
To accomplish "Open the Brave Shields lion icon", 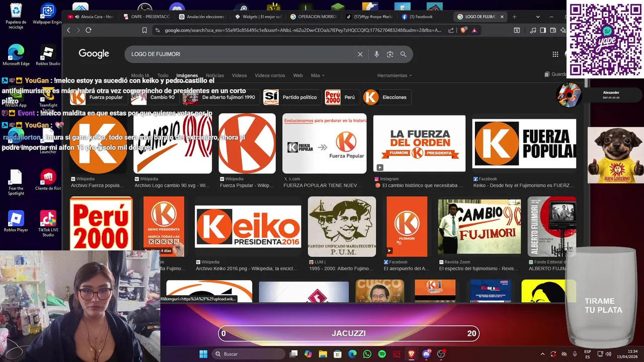I will (x=463, y=30).
